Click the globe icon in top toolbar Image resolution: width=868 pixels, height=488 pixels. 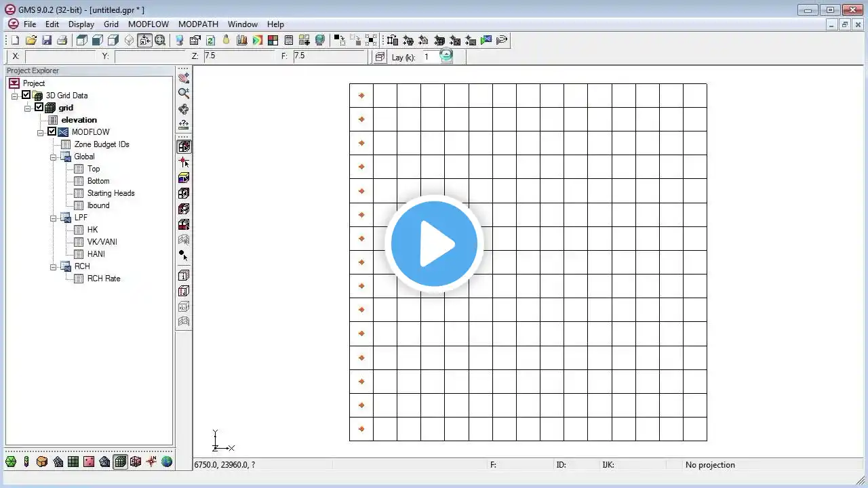click(319, 40)
